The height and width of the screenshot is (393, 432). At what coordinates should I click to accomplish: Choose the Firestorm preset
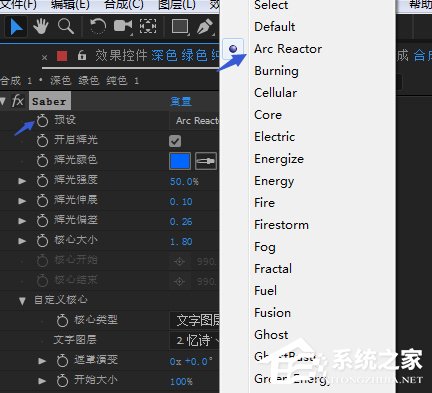[281, 225]
